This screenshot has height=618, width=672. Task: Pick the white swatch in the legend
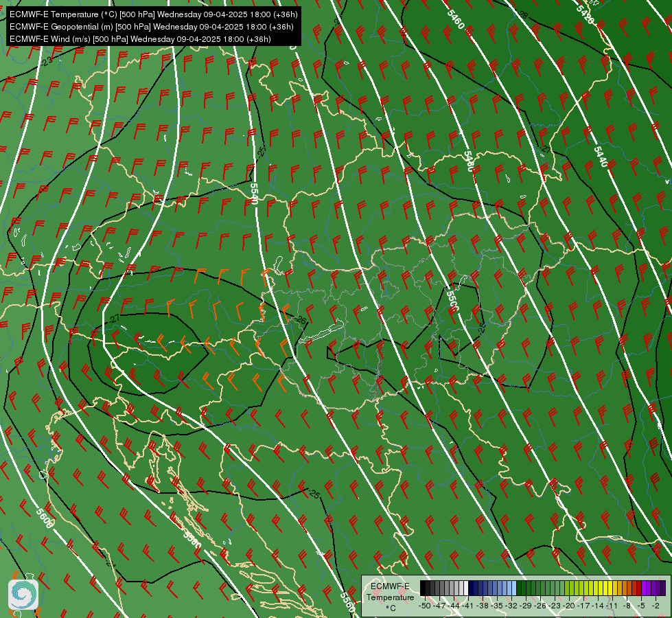[x=466, y=588]
